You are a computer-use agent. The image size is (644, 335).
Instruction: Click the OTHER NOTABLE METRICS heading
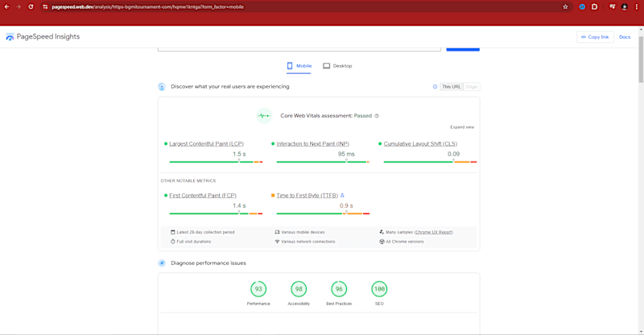tap(188, 181)
